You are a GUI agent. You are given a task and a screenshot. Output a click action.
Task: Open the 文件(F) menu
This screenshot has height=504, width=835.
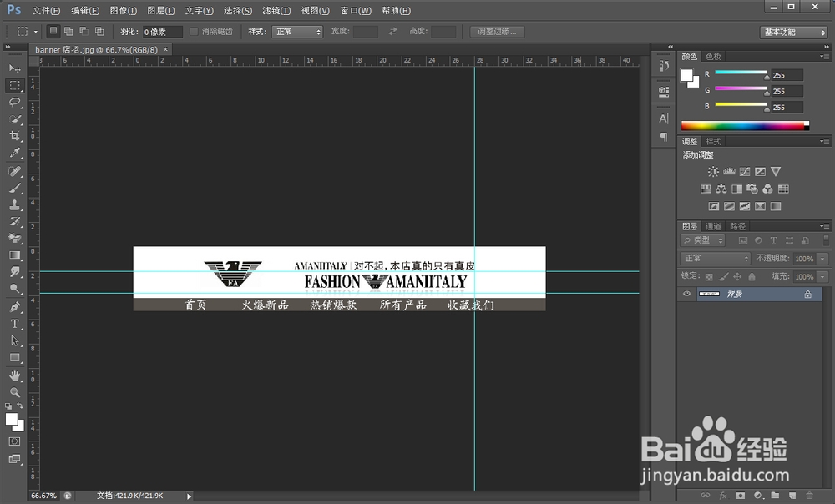click(x=46, y=10)
